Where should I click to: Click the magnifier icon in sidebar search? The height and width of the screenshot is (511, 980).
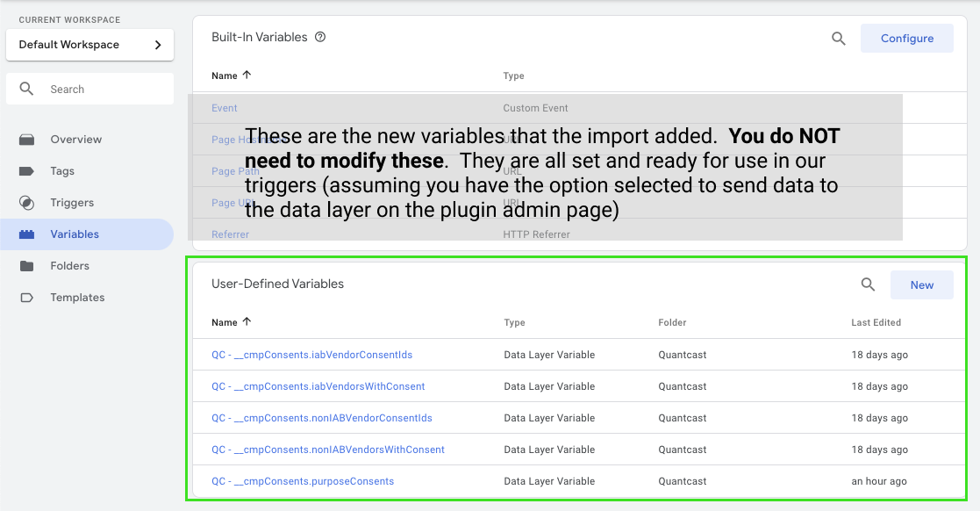pyautogui.click(x=26, y=89)
